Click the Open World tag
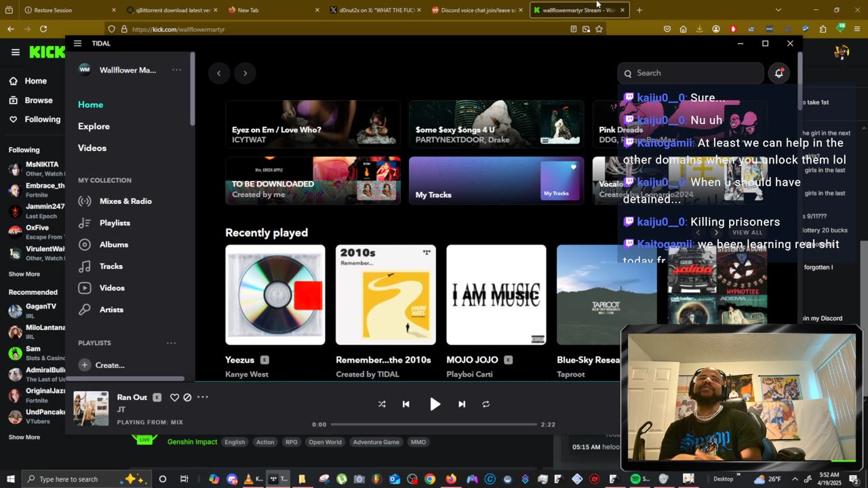 pos(325,442)
